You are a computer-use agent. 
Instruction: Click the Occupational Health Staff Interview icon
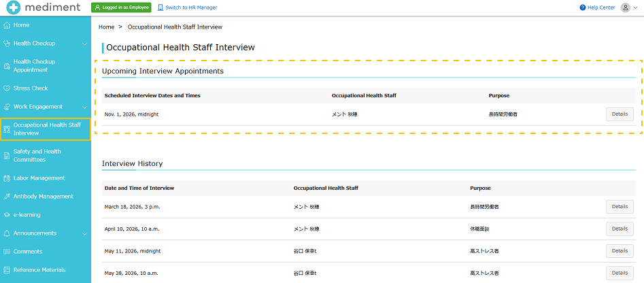tap(6, 129)
